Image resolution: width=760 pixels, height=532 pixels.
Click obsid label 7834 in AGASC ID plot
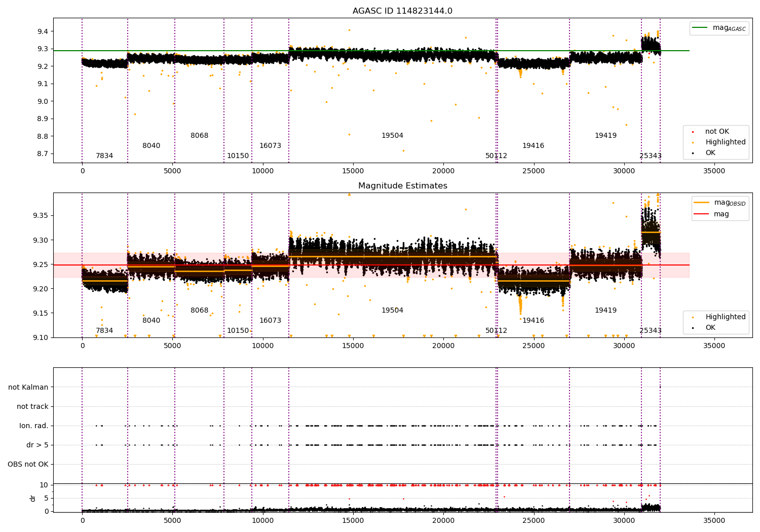pos(104,156)
